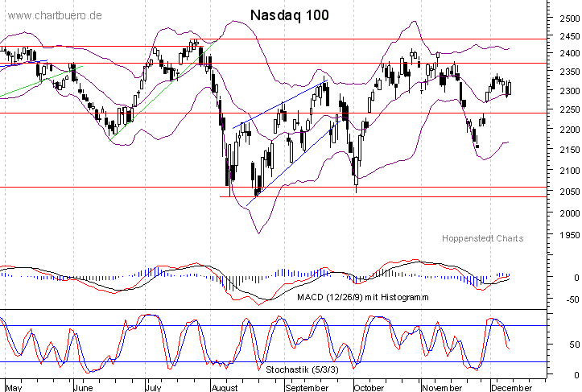The image size is (582, 392).
Task: Click the Nasdaq 100 chart title
Action: tap(290, 15)
